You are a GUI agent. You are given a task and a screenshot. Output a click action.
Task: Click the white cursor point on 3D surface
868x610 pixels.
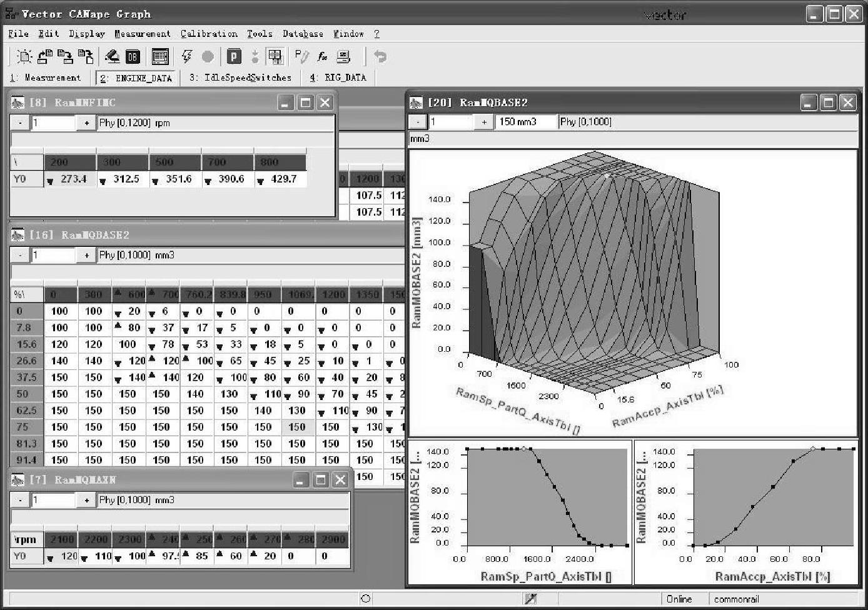[607, 176]
